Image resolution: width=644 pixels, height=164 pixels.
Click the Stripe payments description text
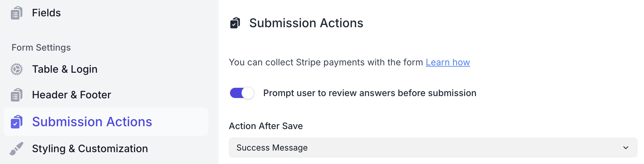click(326, 62)
